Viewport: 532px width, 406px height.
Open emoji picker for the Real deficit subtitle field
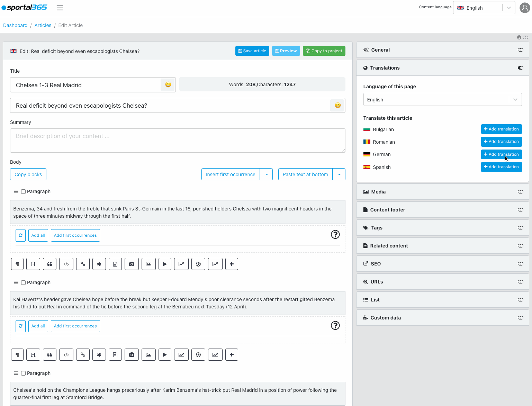337,106
